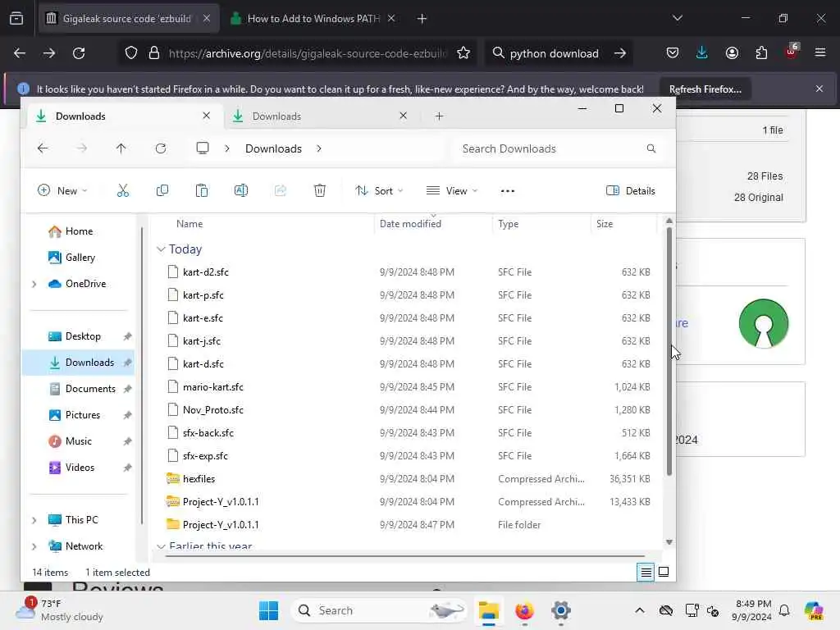840x630 pixels.
Task: Switch to How to Add to Windows PATH tab
Action: coord(313,18)
